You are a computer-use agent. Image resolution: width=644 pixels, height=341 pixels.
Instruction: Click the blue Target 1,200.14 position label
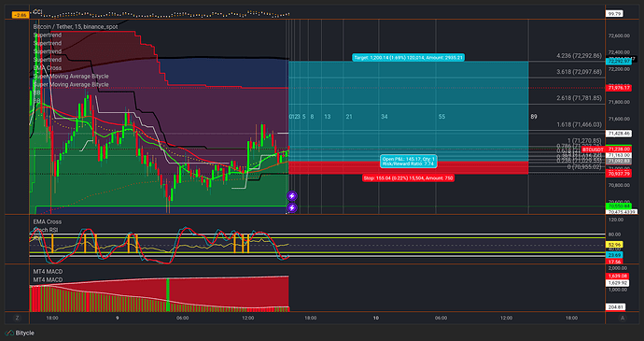408,58
